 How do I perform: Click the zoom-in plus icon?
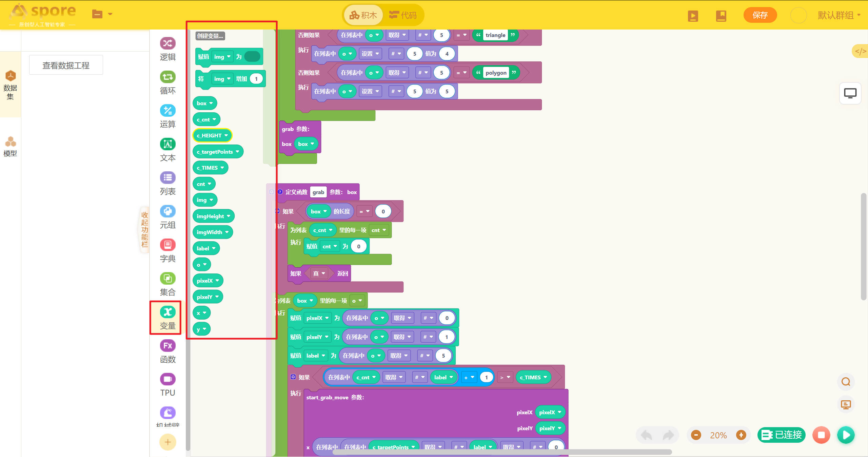coord(741,435)
